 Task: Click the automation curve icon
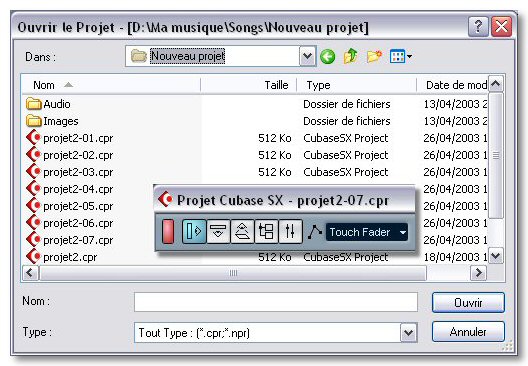click(315, 232)
